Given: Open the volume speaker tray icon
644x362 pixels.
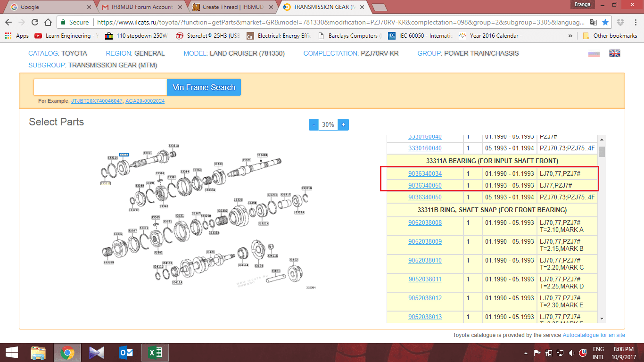Looking at the screenshot, I should [x=571, y=353].
